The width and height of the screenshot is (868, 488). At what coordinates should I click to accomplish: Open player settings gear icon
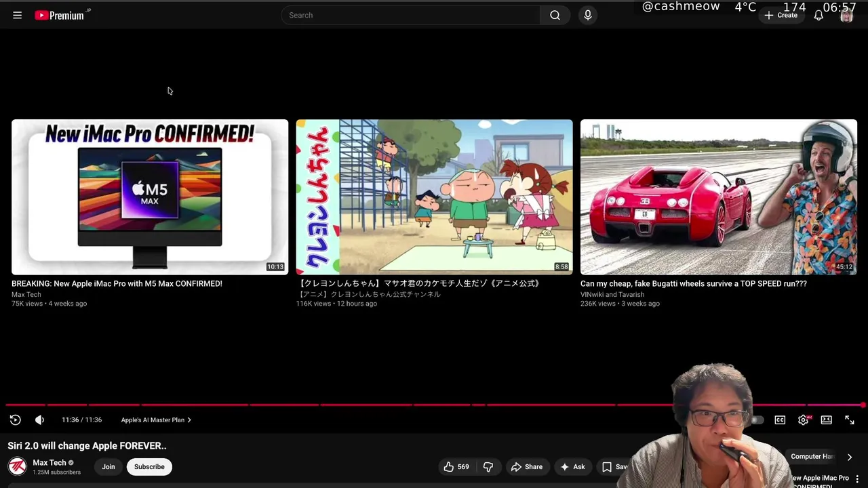coord(803,420)
